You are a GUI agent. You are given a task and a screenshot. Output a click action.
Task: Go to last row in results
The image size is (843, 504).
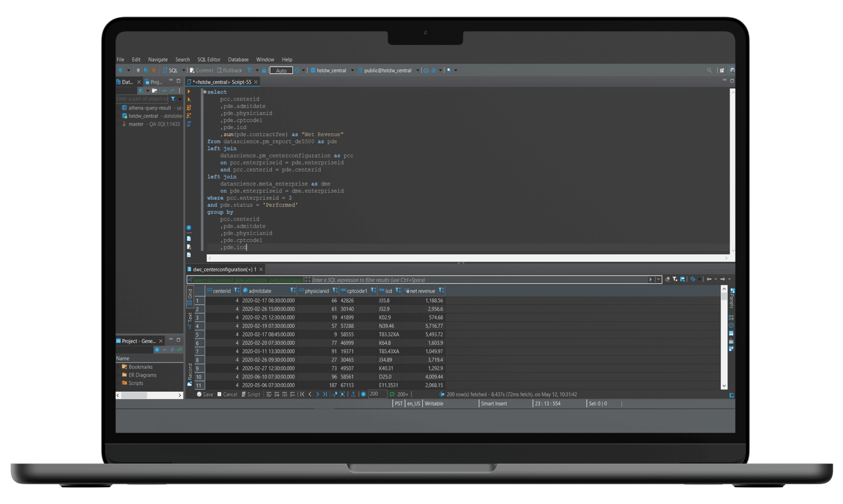(325, 394)
